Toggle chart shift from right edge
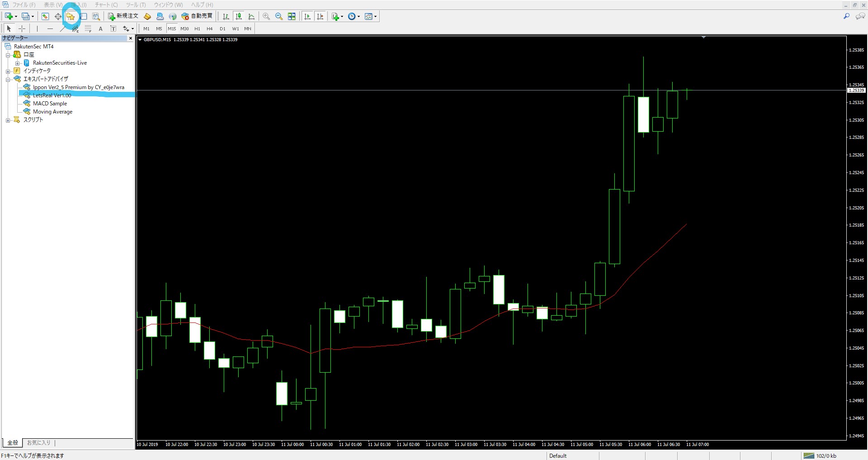This screenshot has height=460, width=868. [320, 16]
